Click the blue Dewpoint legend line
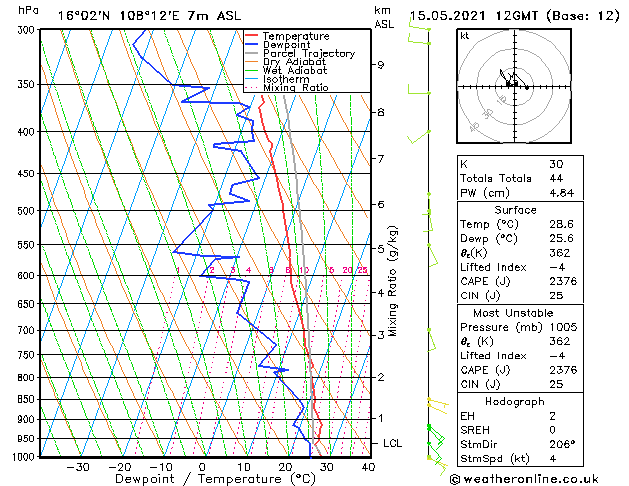This screenshot has height=486, width=629. click(251, 45)
